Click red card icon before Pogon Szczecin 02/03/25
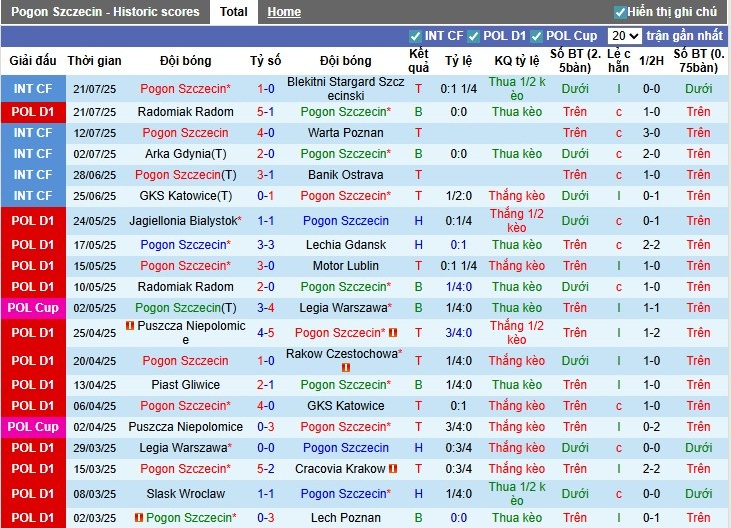Viewport: 731px width, 528px height. (x=139, y=517)
